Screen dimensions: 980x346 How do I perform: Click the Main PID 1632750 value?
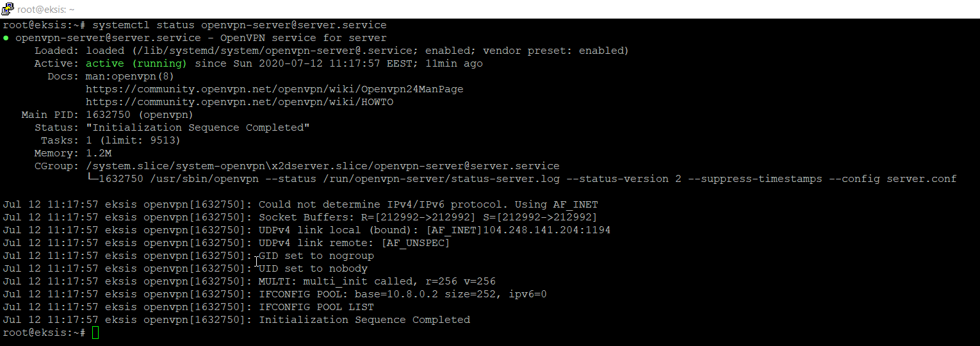(x=108, y=115)
